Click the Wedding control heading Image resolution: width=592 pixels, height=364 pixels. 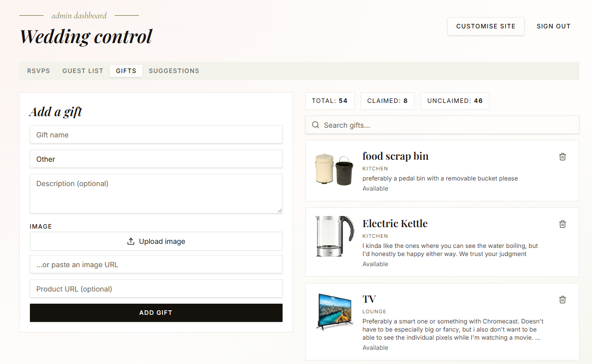[86, 37]
